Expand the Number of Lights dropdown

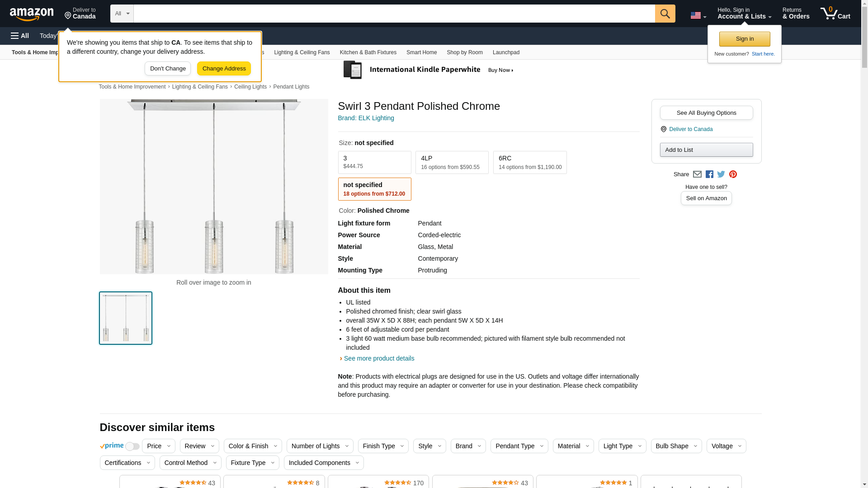click(320, 446)
